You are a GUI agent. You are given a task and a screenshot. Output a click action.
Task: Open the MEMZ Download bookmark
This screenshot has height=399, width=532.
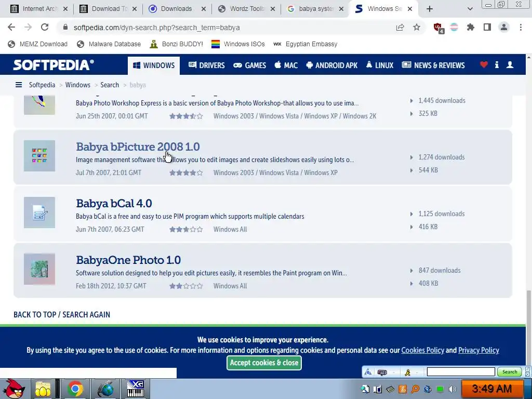pyautogui.click(x=37, y=44)
